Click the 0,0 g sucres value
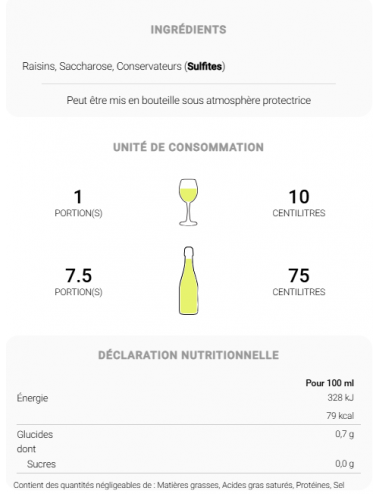This screenshot has height=494, width=380. [x=345, y=464]
